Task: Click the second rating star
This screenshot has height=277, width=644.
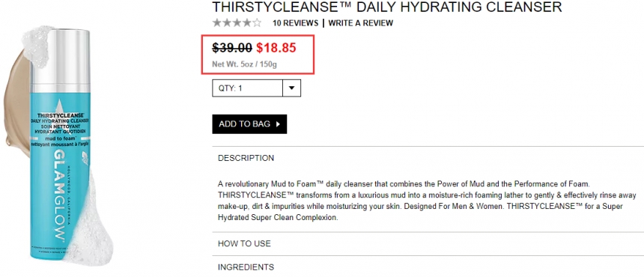Action: point(227,23)
